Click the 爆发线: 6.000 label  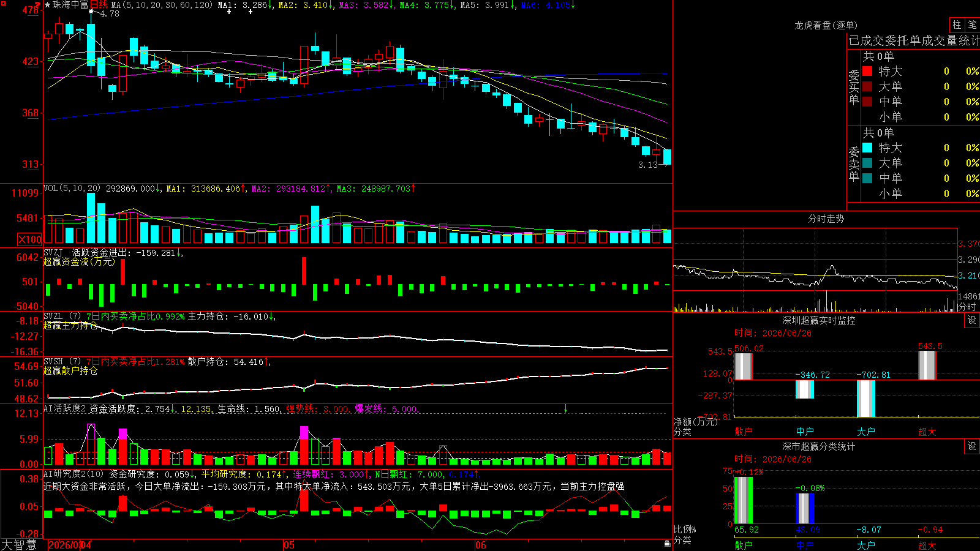(x=386, y=409)
